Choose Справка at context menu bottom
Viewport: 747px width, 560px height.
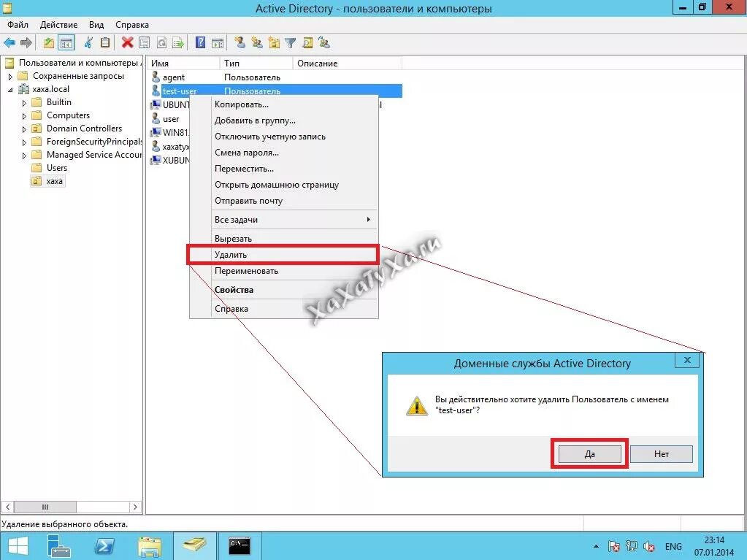click(284, 309)
